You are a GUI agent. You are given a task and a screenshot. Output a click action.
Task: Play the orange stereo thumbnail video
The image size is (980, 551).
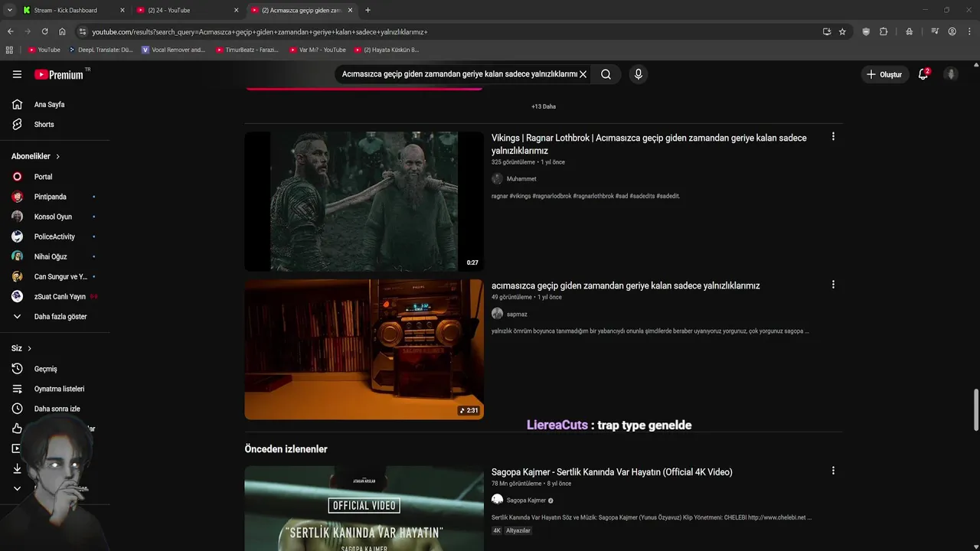pos(364,349)
